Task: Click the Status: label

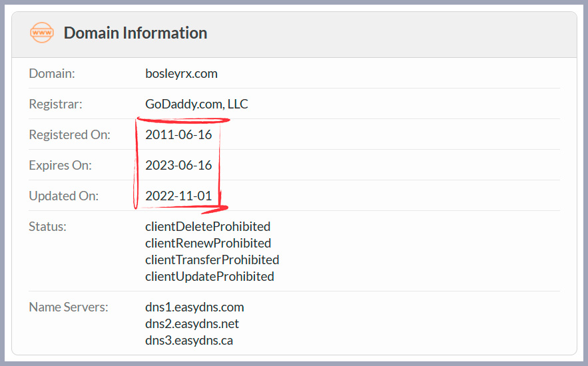Action: pyautogui.click(x=48, y=227)
